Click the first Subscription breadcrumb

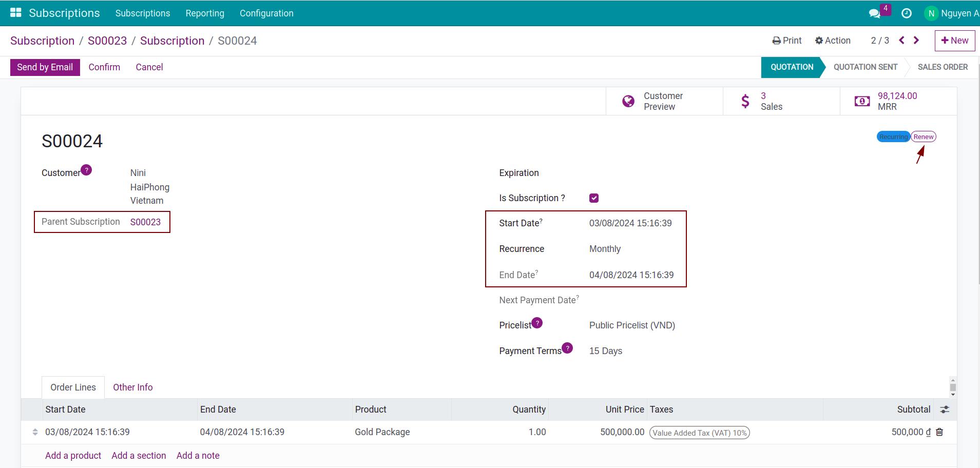pyautogui.click(x=42, y=41)
